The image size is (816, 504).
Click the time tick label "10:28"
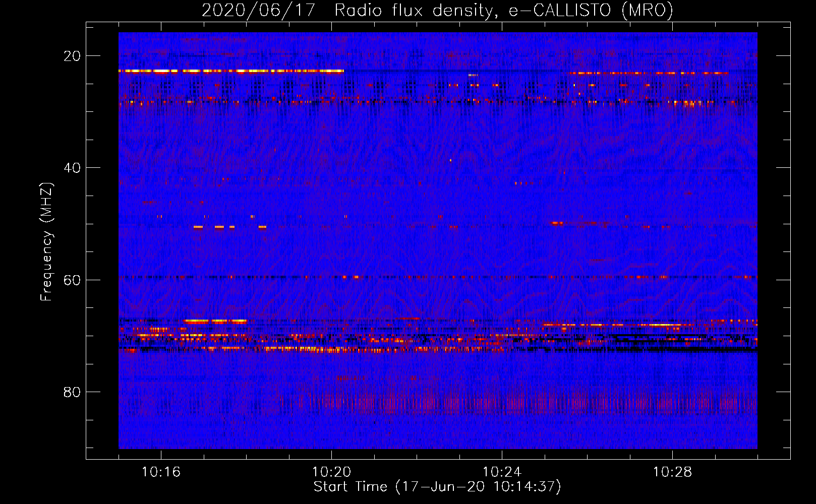pos(672,472)
